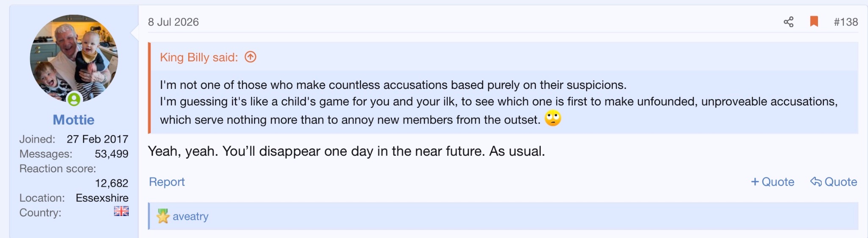This screenshot has width=868, height=238.
Task: Click the United Kingdom flag icon
Action: [121, 211]
